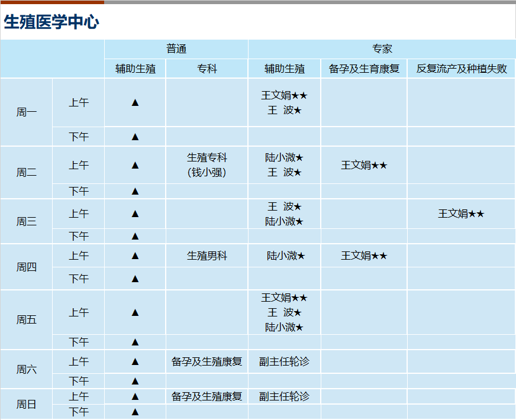Select 生殖专科 (钱小强) cell on Tuesday
Image resolution: width=516 pixels, height=420 pixels.
(207, 165)
